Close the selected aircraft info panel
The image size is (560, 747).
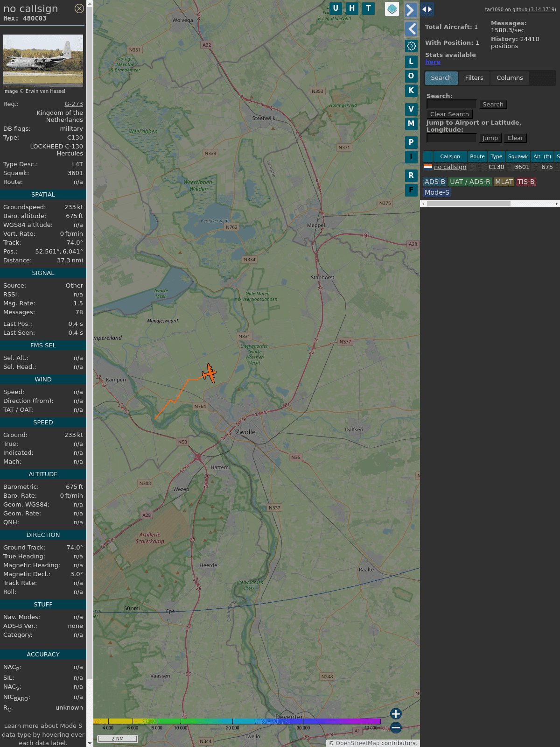tap(79, 8)
